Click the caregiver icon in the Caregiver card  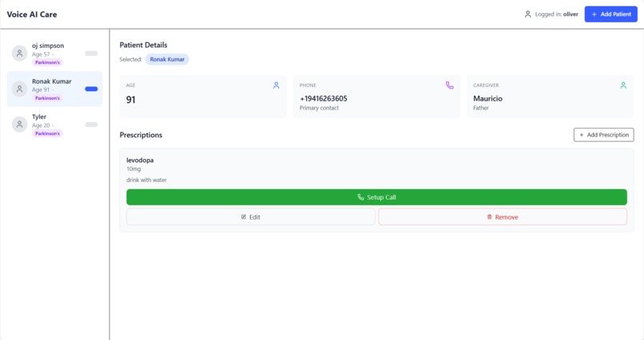point(623,85)
